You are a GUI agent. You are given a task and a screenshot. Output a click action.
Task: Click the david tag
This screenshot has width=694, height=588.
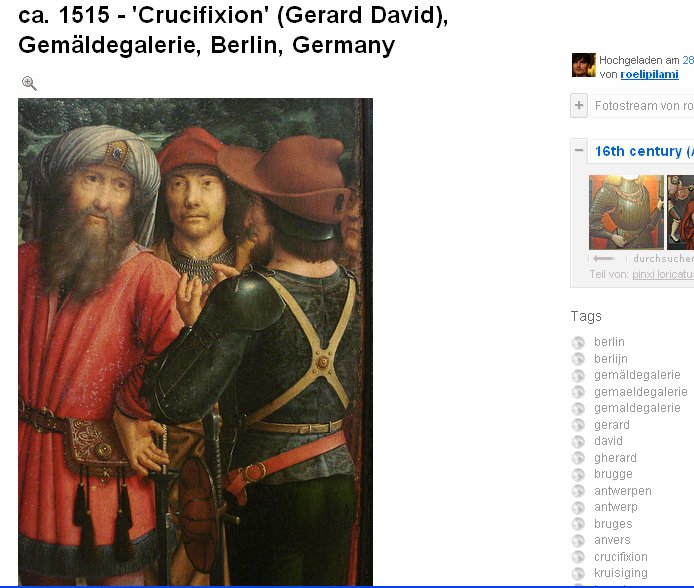[608, 441]
